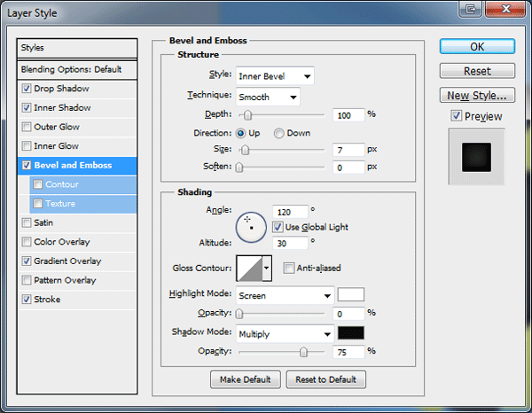532x413 pixels.
Task: Show the Gradient Overlay settings panel
Action: [67, 261]
